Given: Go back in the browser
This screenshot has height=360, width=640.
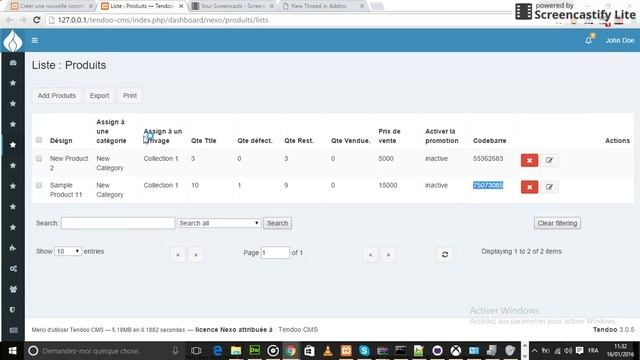Looking at the screenshot, I should 9,20.
